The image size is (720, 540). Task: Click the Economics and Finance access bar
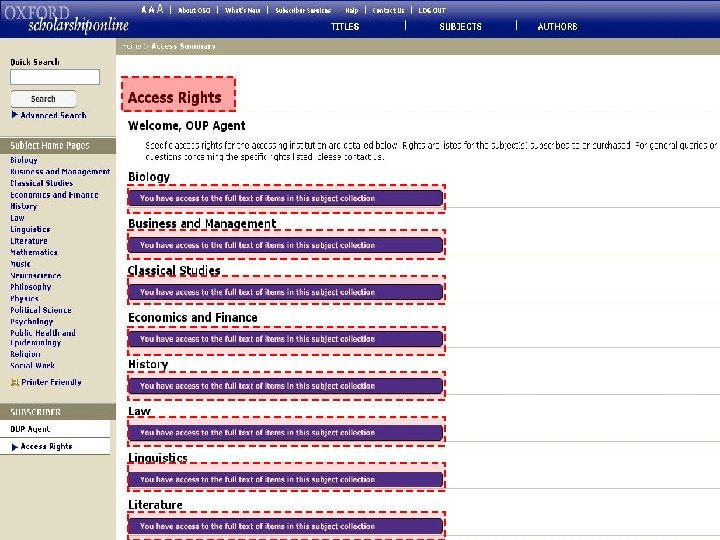point(285,339)
